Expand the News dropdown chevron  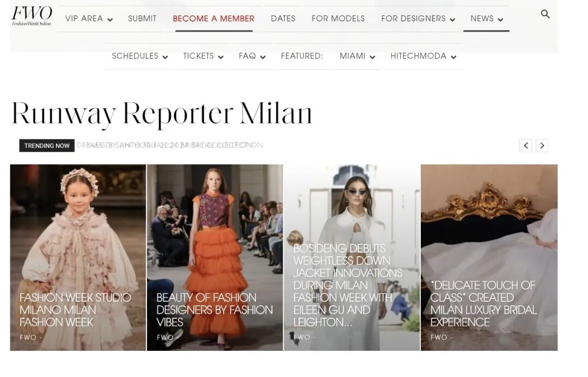point(500,20)
